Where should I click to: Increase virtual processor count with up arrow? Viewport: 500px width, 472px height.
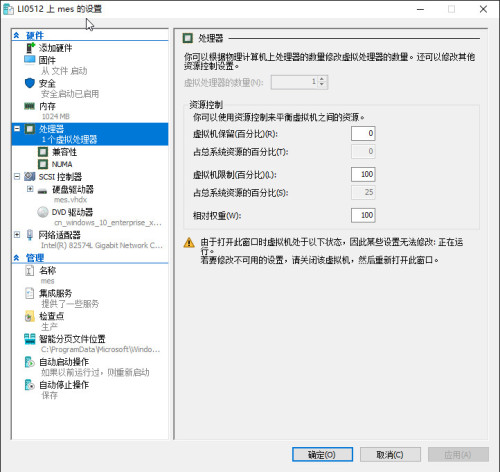tap(322, 79)
